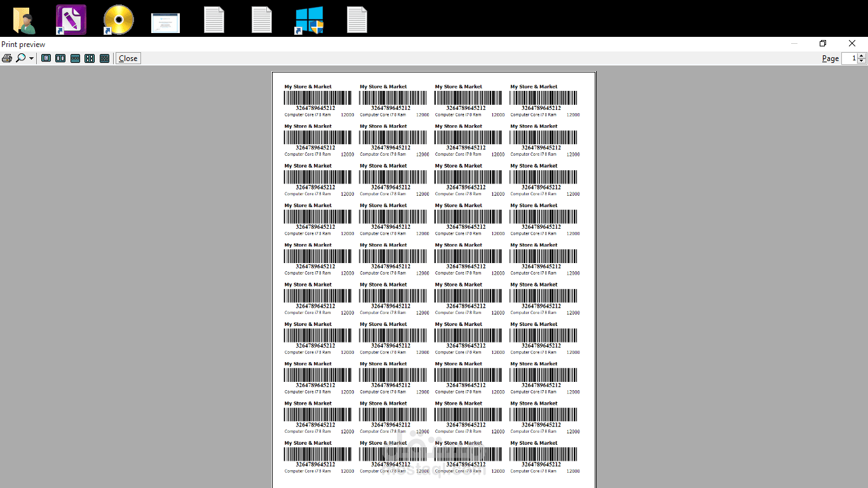868x488 pixels.
Task: Open the zoom level dropdown arrow
Action: (32, 58)
